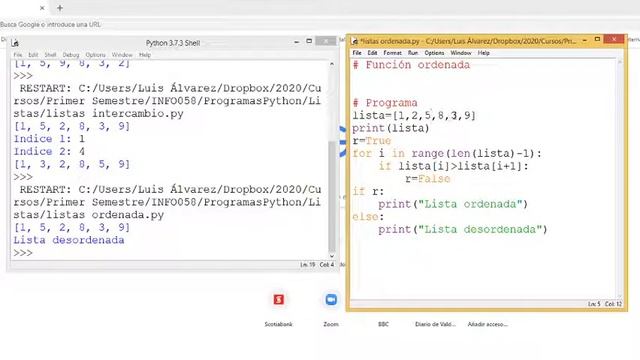
Task: Open Edit menu in Python Shell window
Action: (33, 55)
